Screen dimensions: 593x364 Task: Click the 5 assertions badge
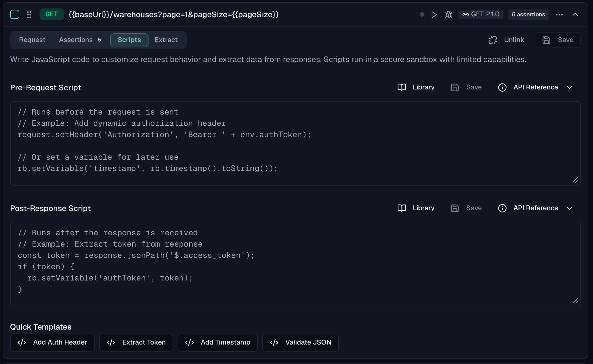click(528, 14)
